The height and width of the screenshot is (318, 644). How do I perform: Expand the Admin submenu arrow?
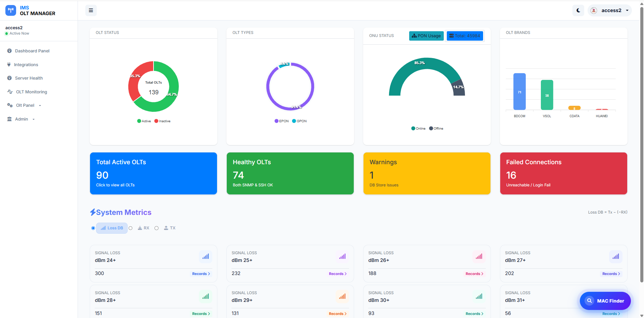pyautogui.click(x=34, y=119)
